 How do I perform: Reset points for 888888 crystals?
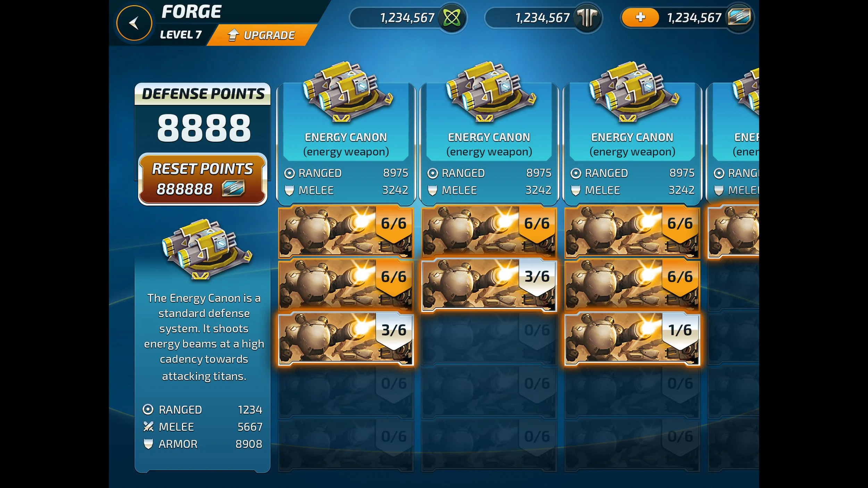pyautogui.click(x=203, y=179)
